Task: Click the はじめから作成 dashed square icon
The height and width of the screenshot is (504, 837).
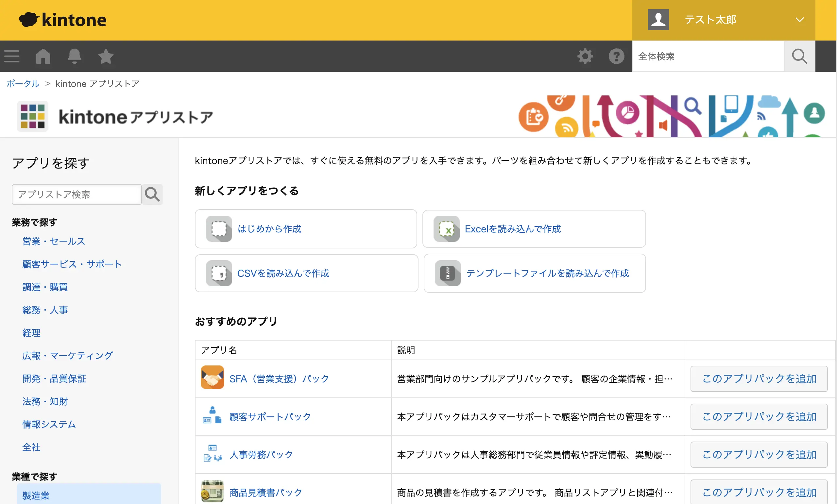Action: [219, 228]
